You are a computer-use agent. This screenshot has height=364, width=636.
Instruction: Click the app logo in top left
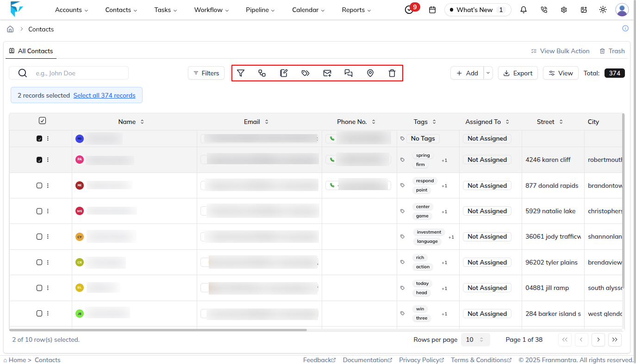[17, 9]
